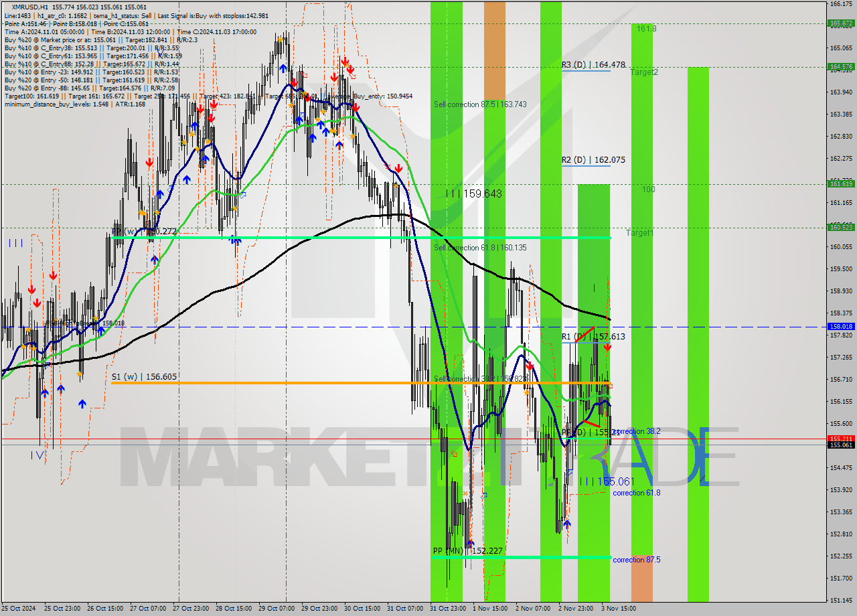Screen dimensions: 857x616
Task: Click Sell correction 87.5 | 163.743 text
Action: pos(480,104)
